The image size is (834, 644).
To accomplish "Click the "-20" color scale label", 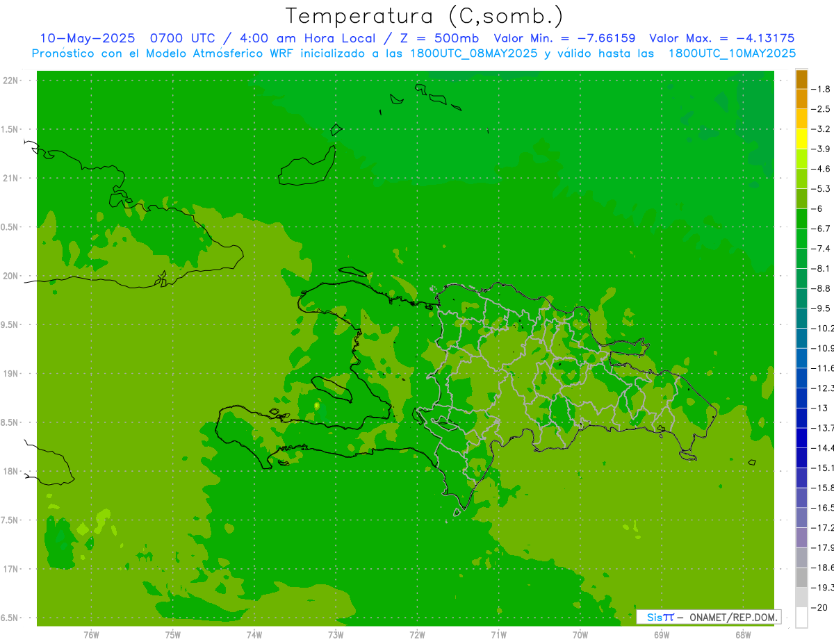I will pos(819,608).
